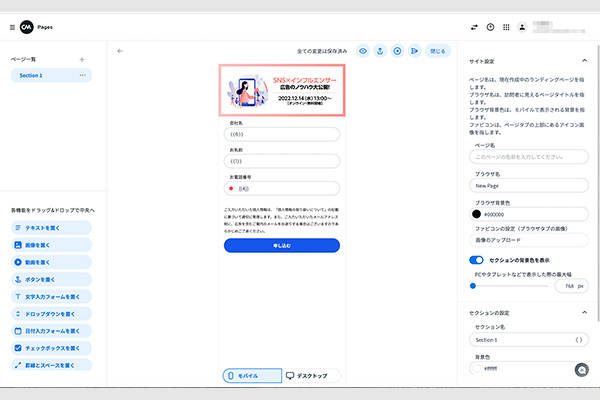Click the back arrow above the page preview
The image size is (600, 400).
pyautogui.click(x=120, y=50)
